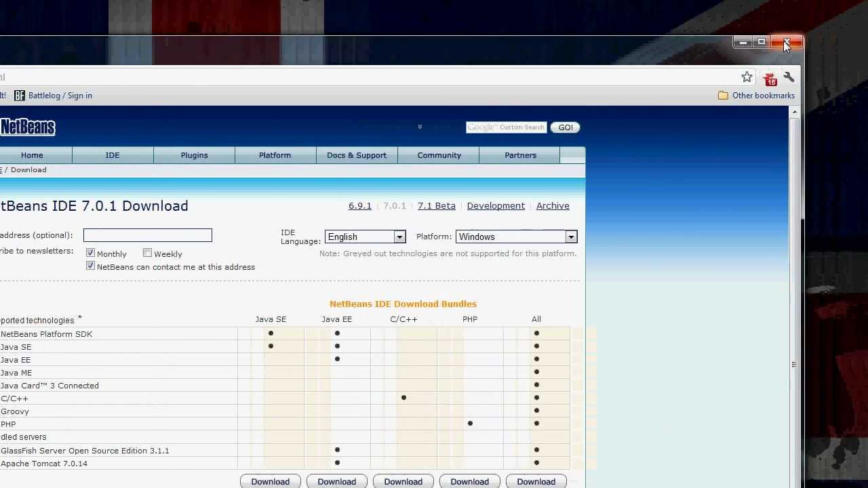Viewport: 868px width, 488px height.
Task: Click the GO! search button
Action: pos(565,127)
